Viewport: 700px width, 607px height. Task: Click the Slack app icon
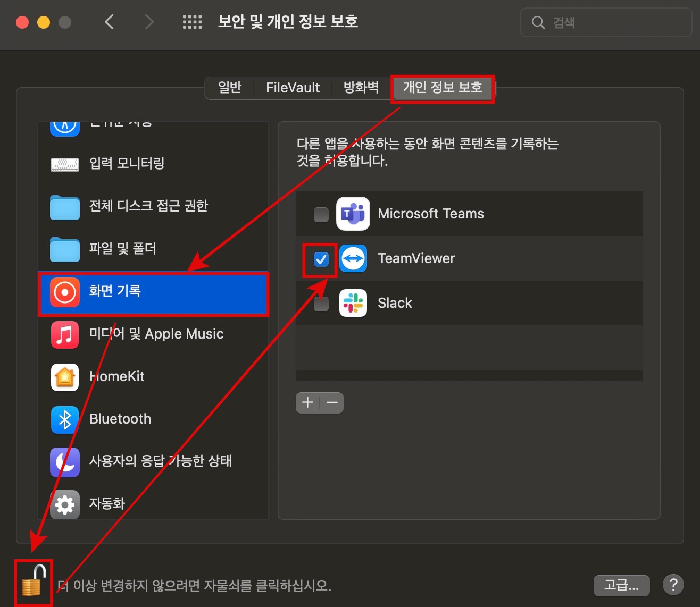tap(353, 303)
